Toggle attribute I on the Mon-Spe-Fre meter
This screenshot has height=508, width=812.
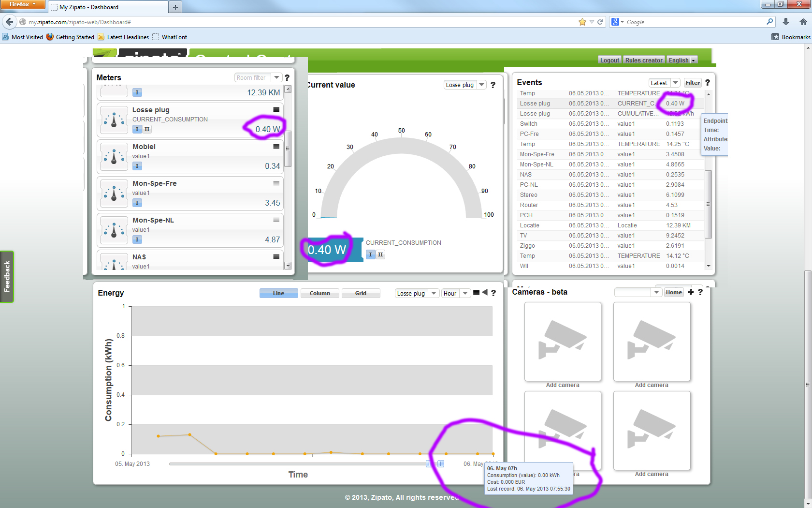pyautogui.click(x=137, y=203)
